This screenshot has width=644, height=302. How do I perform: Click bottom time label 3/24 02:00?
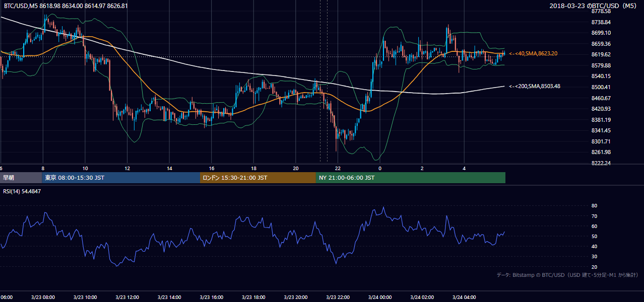(422, 297)
